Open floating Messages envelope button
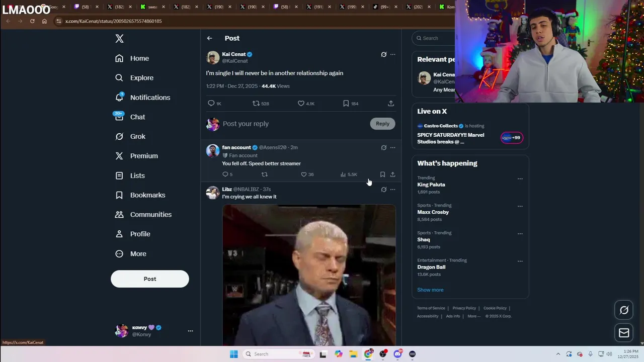644x362 pixels. coord(624,333)
